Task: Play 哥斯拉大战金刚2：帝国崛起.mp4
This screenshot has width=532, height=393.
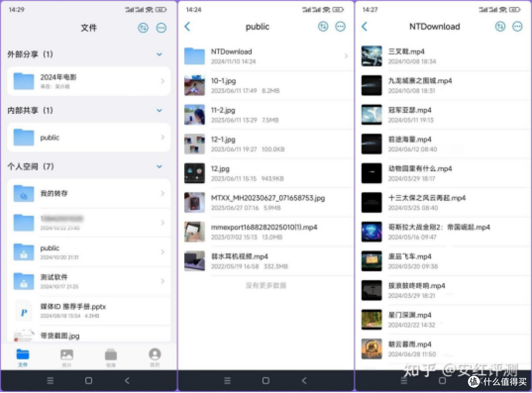Action: [x=443, y=232]
